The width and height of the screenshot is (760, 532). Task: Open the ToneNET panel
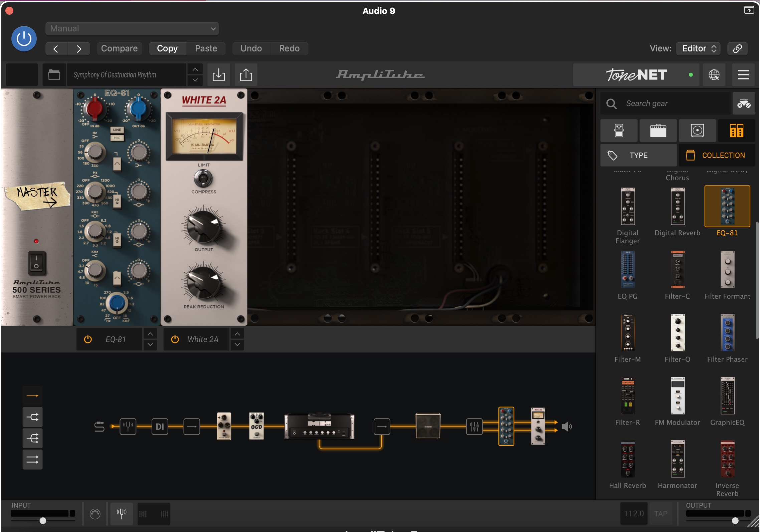point(636,75)
